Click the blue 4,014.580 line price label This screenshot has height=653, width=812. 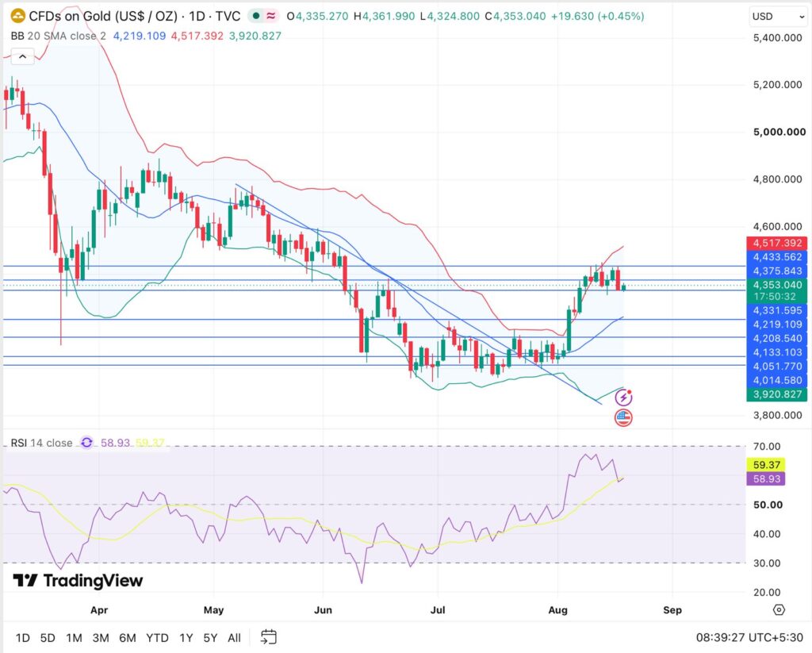tap(777, 380)
